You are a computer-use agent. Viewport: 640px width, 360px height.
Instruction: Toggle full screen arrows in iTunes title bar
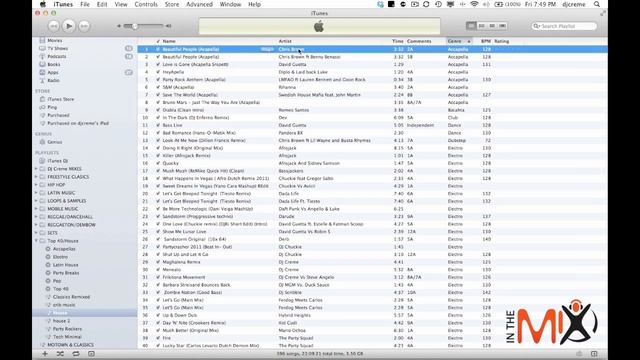point(602,13)
